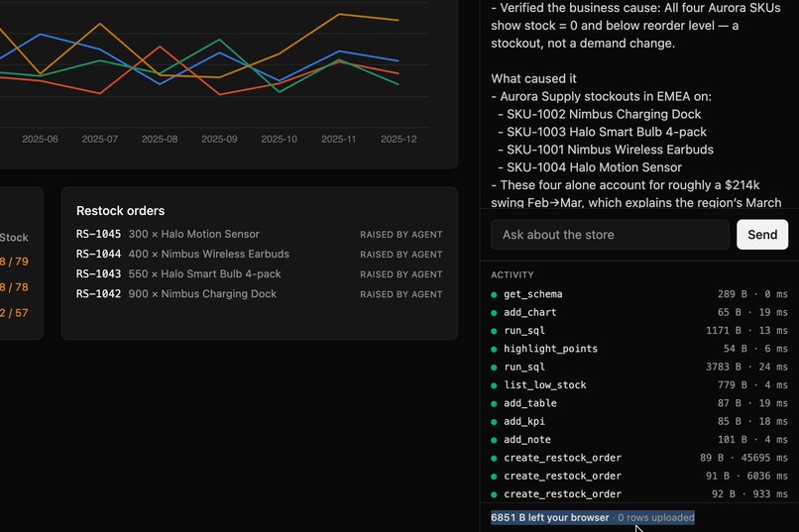Select create_restock_order entry taking 45695 ms
Screen dimensions: 799x532
pyautogui.click(x=639, y=458)
